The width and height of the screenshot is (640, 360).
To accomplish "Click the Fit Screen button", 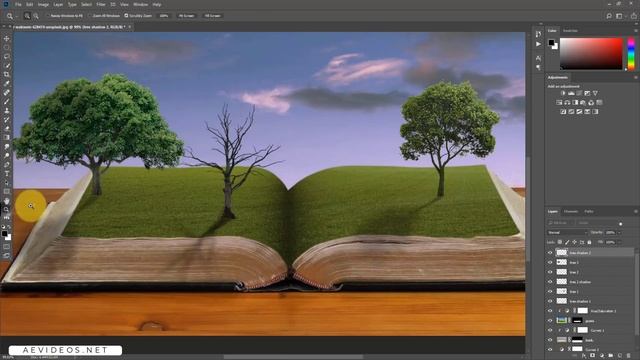I will coord(186,16).
